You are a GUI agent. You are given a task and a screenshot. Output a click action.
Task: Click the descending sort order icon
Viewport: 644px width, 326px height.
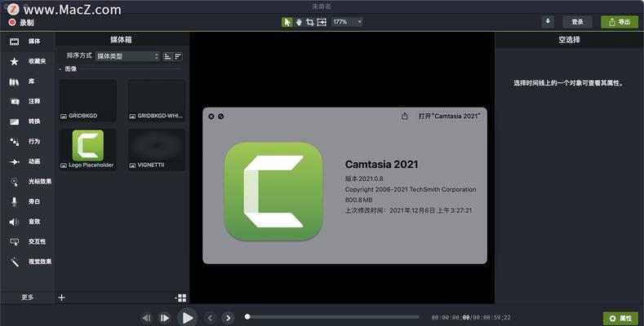coord(178,56)
